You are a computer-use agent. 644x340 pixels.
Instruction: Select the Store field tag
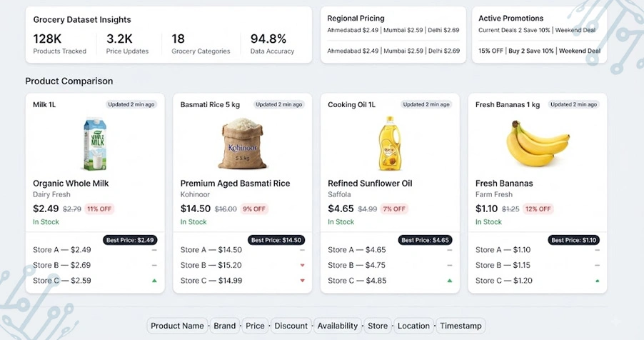[x=378, y=326]
